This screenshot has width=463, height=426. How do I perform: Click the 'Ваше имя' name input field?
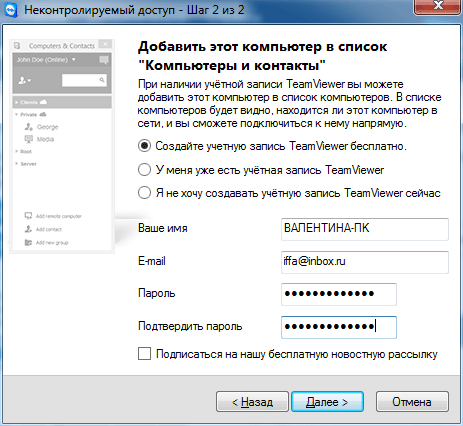click(365, 229)
